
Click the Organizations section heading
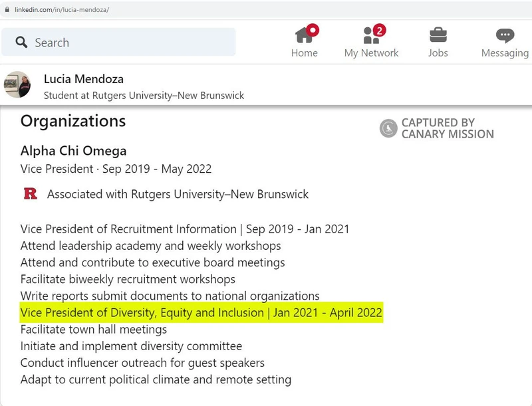[73, 121]
